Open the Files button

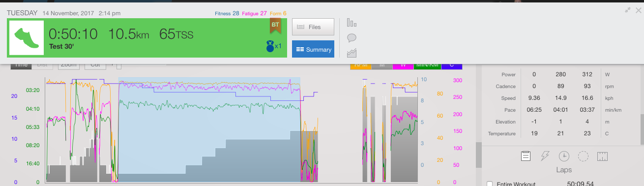point(313,27)
